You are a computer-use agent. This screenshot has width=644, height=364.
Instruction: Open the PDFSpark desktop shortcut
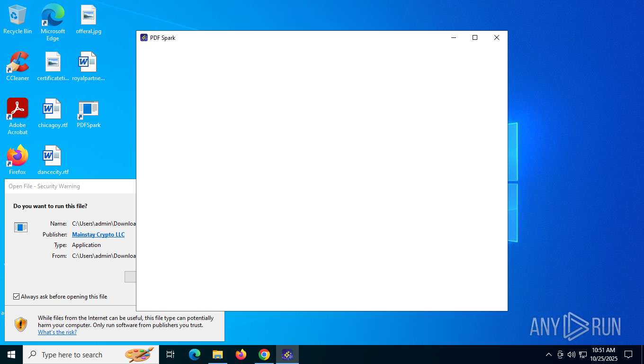[89, 114]
